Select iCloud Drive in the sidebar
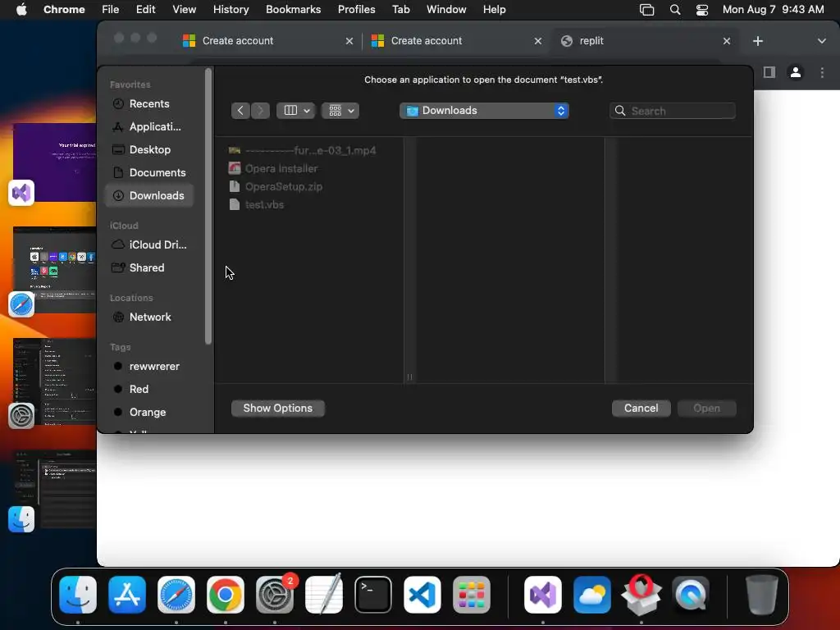 click(149, 244)
